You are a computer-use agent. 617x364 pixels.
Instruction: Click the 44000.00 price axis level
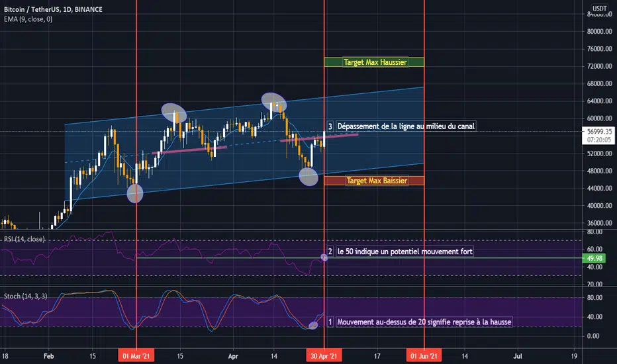pyautogui.click(x=600, y=188)
